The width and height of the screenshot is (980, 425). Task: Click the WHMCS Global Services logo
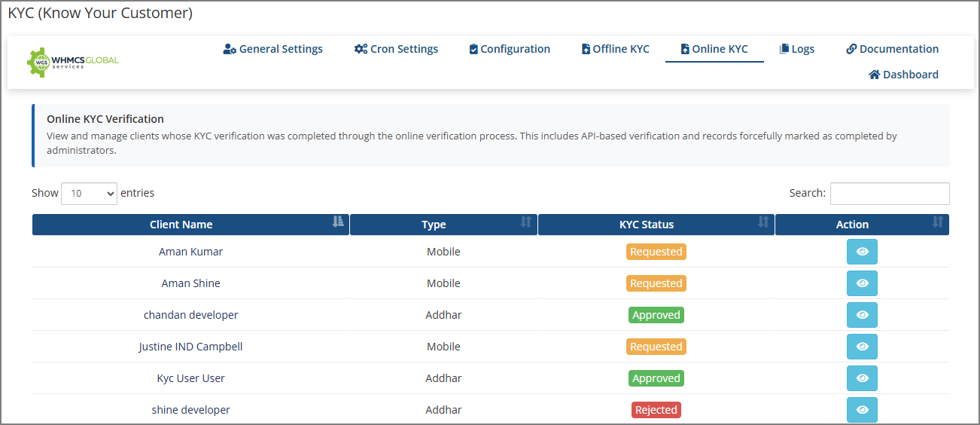coord(73,62)
